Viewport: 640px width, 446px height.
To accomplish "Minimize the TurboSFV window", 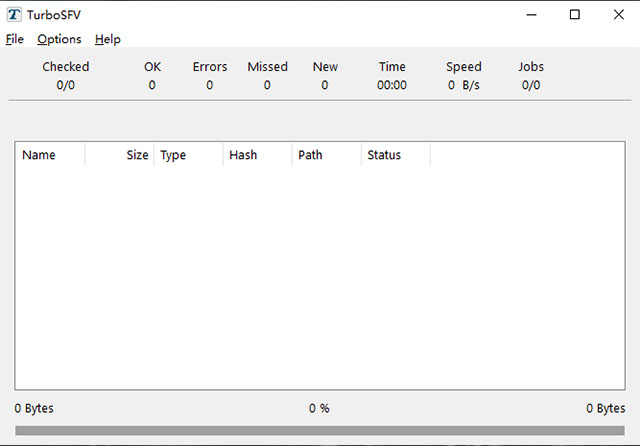I will click(531, 15).
